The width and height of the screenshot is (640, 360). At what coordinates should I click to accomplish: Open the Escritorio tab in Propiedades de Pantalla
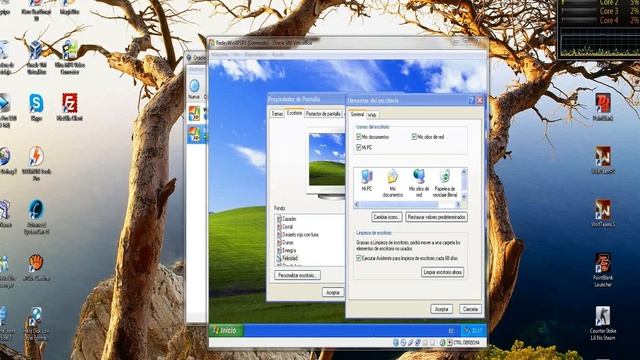pos(294,113)
